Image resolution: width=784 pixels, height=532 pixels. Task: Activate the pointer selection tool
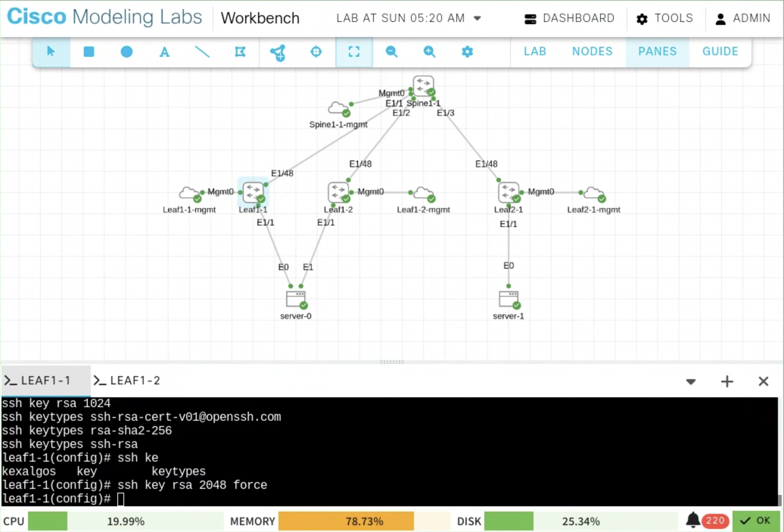click(x=51, y=51)
